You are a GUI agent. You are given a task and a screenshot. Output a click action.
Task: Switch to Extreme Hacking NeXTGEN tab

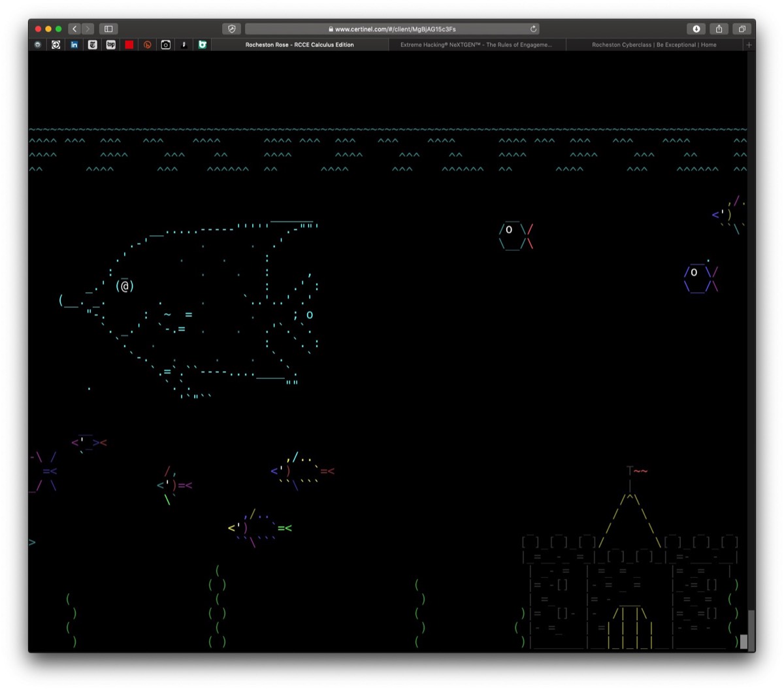coord(476,45)
